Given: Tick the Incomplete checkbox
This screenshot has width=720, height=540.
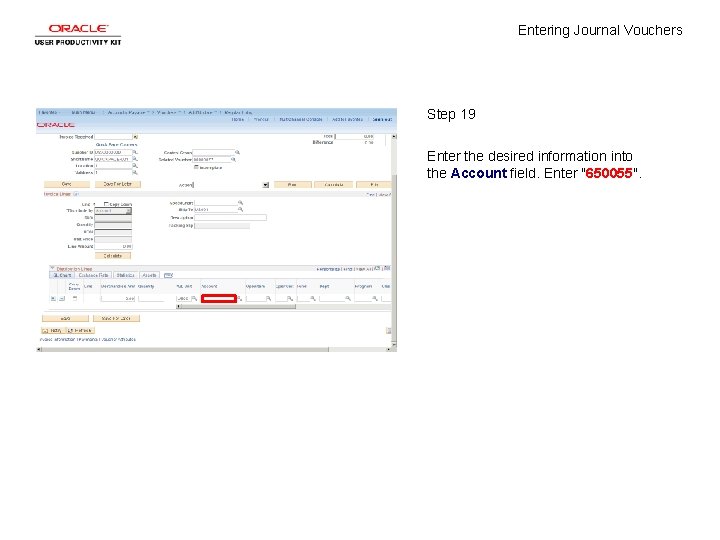Looking at the screenshot, I should 196,167.
